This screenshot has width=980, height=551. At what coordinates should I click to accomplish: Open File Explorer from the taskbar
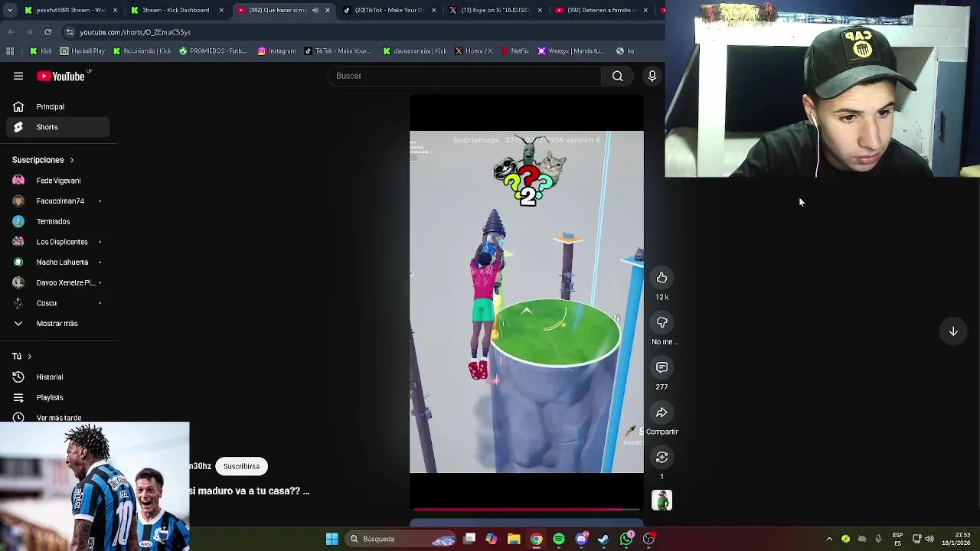point(514,539)
